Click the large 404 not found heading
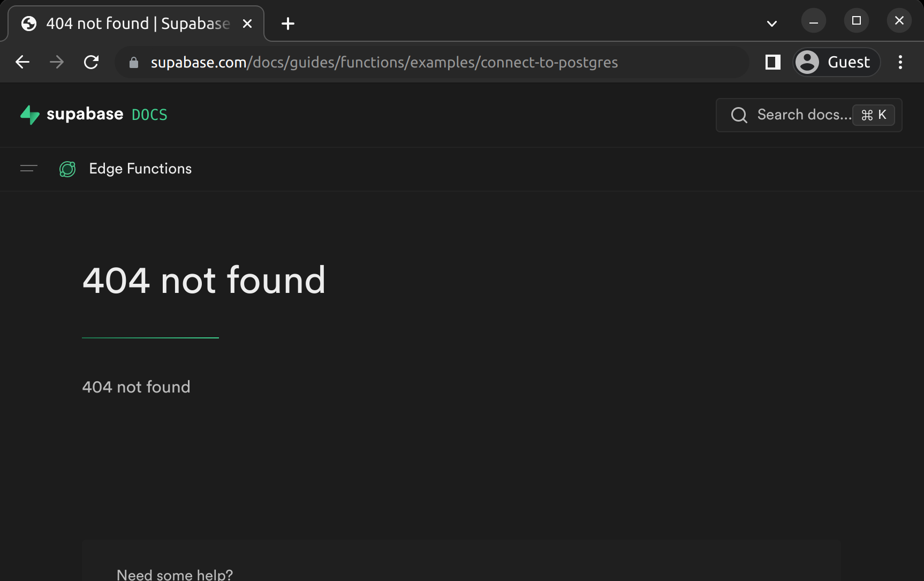Screen dimensions: 924x581 pyautogui.click(x=204, y=280)
